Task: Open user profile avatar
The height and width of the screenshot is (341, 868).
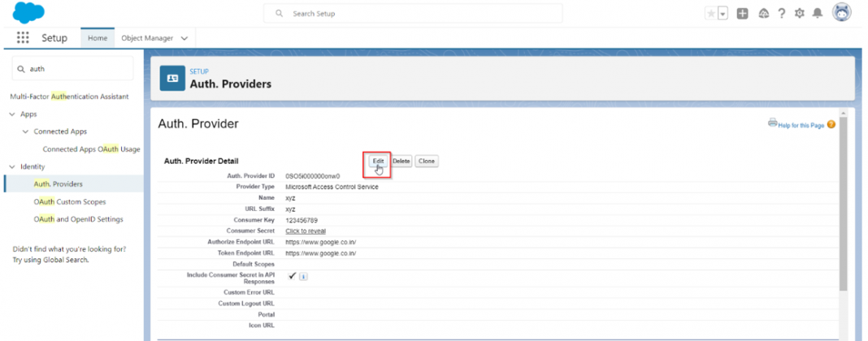Action: 842,13
